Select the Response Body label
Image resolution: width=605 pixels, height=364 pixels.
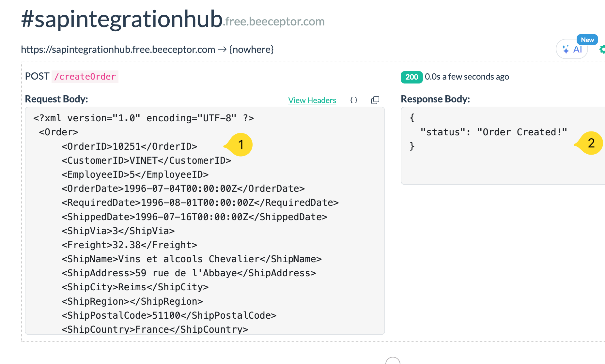[x=435, y=99]
